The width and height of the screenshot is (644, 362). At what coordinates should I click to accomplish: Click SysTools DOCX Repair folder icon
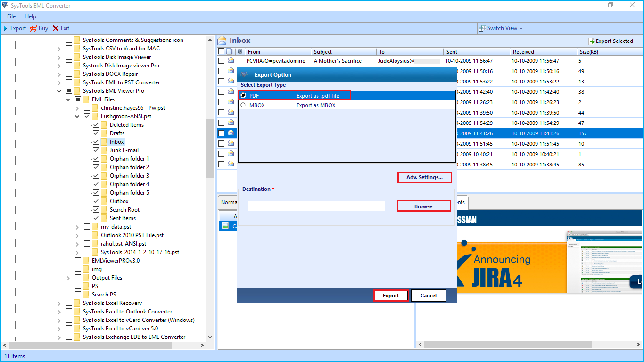click(77, 74)
